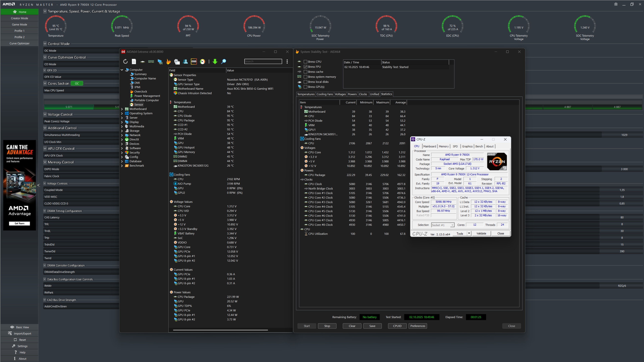Open the OSD panel icon
Viewport: 644px width, 362px height.
tap(194, 62)
